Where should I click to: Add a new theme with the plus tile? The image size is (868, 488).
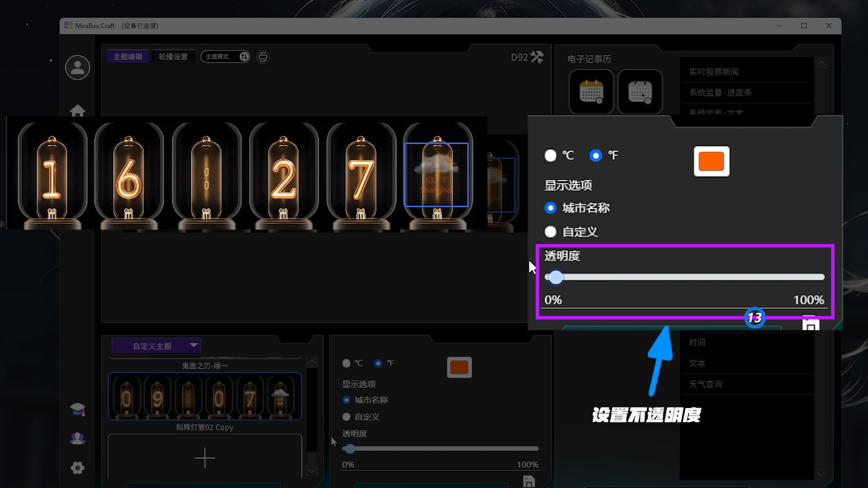tap(205, 457)
